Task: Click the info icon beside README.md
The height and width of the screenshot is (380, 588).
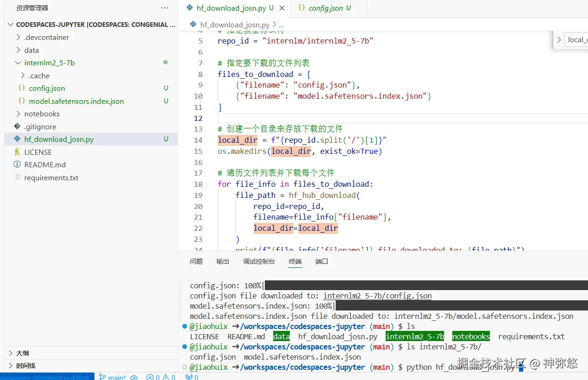Action: [x=17, y=165]
